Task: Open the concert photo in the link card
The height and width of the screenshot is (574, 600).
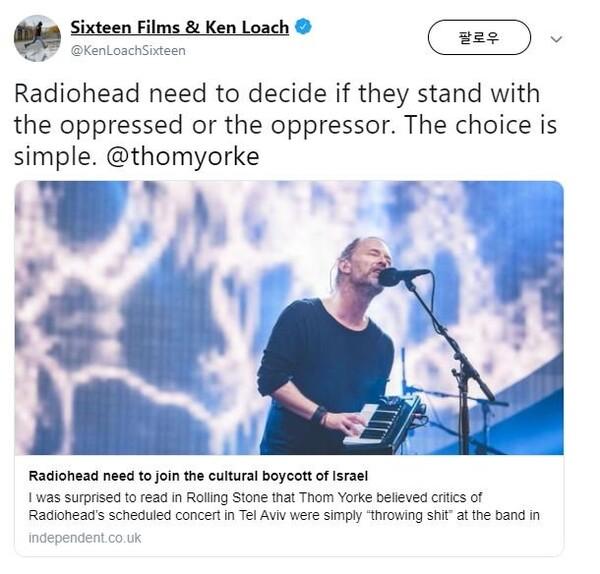Action: coord(289,318)
